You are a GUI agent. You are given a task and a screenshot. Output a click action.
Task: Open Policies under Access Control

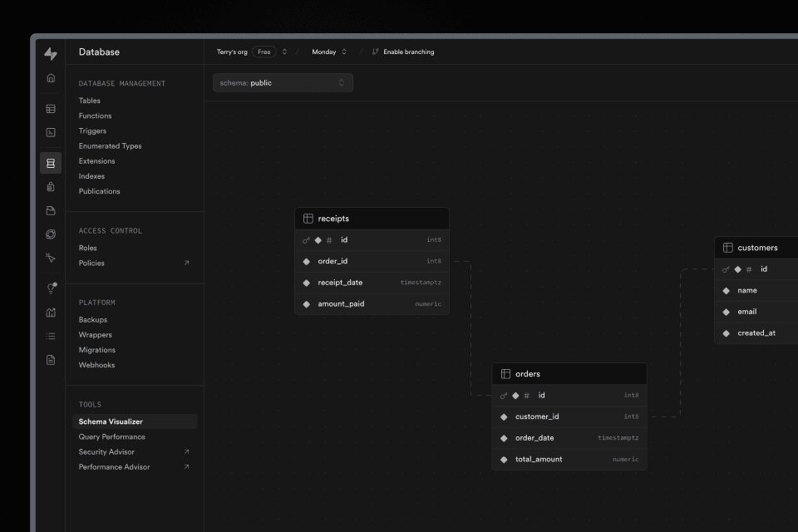[91, 263]
